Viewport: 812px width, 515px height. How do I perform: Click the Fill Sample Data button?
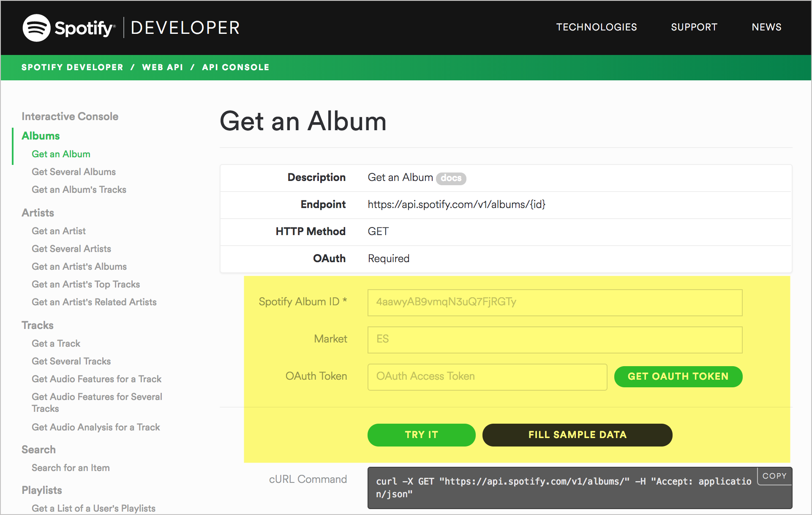(x=577, y=435)
